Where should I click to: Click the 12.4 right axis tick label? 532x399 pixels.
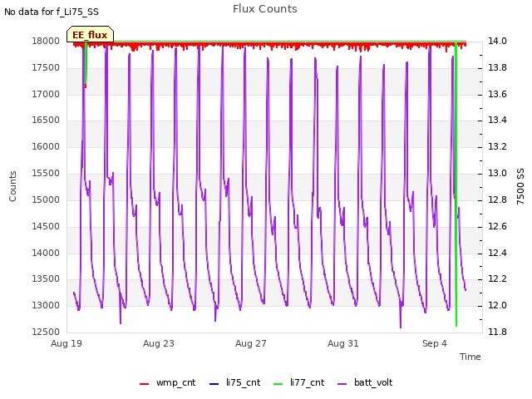click(497, 253)
